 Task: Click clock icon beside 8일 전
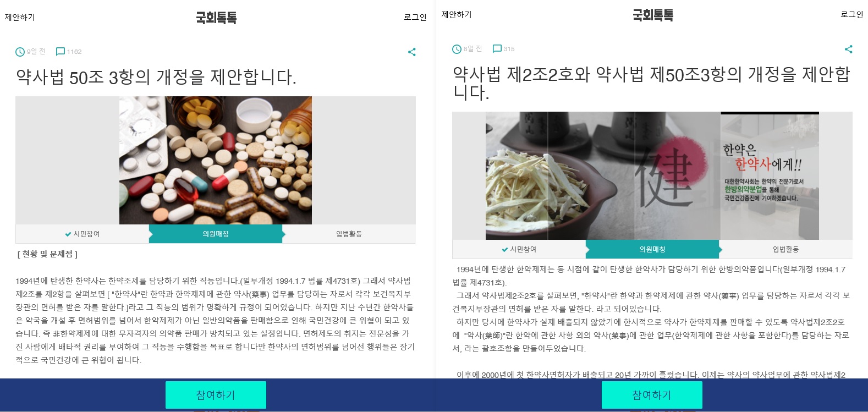[457, 49]
